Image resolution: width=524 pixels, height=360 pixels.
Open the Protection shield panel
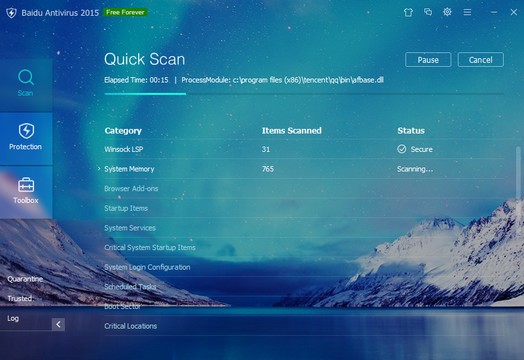click(26, 138)
